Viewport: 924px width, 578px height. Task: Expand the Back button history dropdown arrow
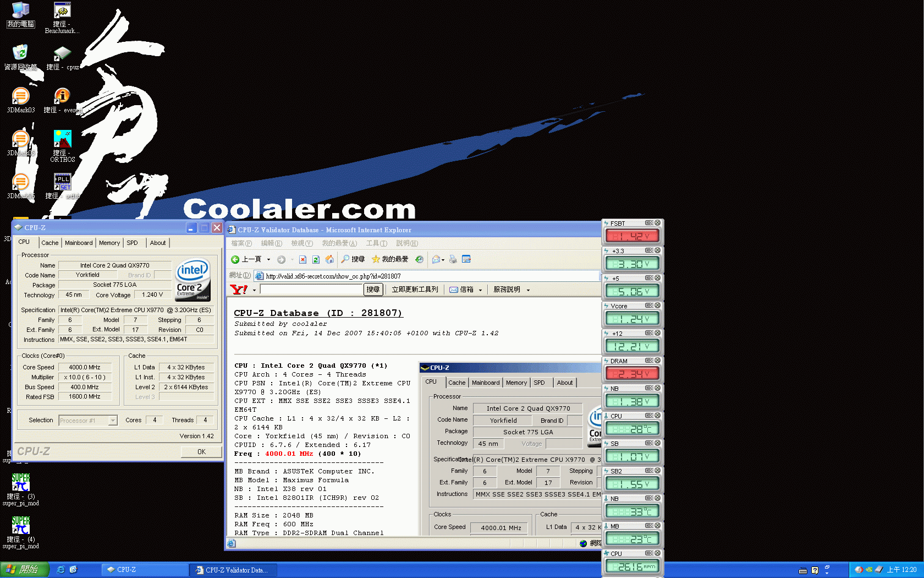(268, 259)
